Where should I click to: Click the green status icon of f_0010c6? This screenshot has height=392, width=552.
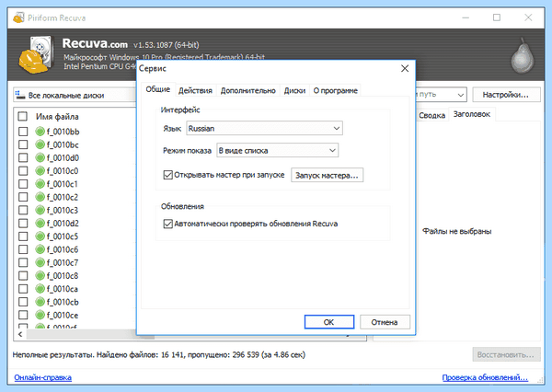(x=40, y=249)
